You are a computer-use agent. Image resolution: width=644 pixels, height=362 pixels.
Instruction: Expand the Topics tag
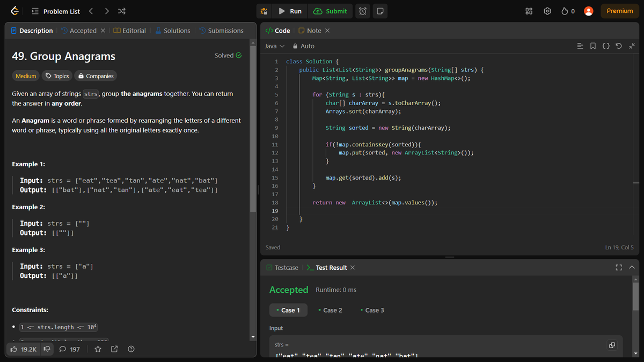tap(57, 76)
